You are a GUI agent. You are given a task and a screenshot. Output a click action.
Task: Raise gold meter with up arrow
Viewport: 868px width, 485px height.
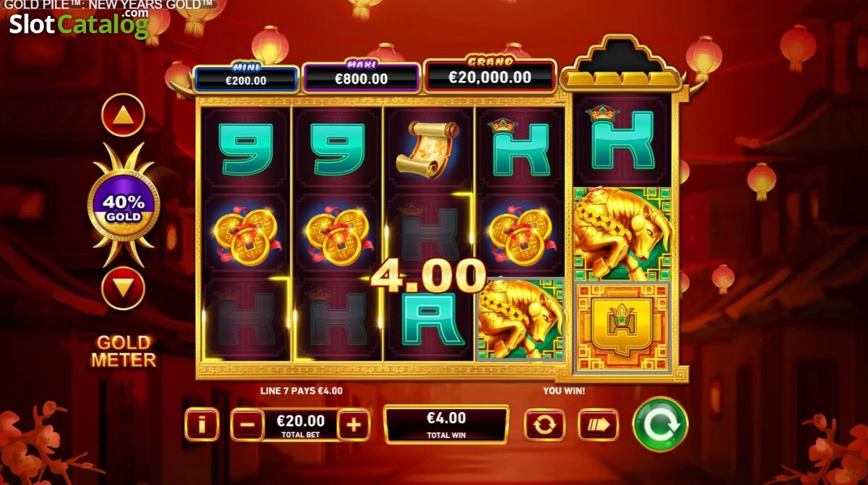coord(123,115)
